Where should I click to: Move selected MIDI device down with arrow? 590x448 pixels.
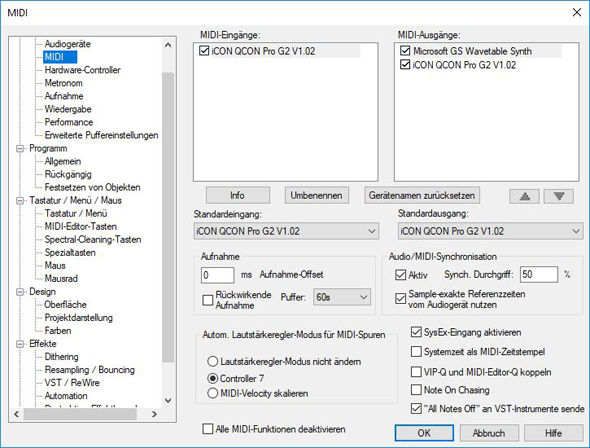coord(559,196)
